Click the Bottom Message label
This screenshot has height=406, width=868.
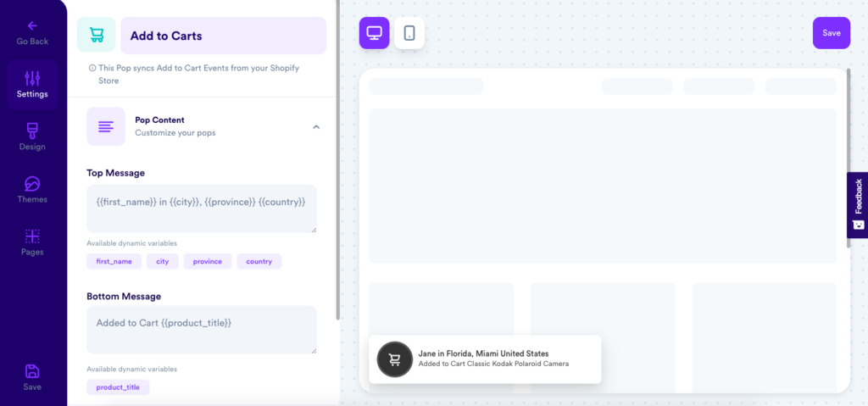click(124, 297)
